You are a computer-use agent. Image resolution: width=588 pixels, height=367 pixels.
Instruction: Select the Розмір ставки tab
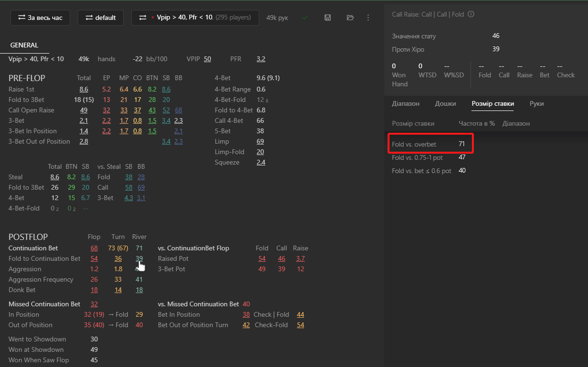(493, 103)
